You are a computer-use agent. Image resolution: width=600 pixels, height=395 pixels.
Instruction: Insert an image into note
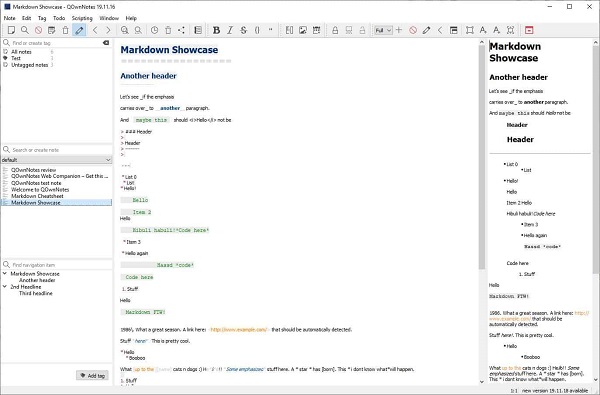tap(303, 30)
